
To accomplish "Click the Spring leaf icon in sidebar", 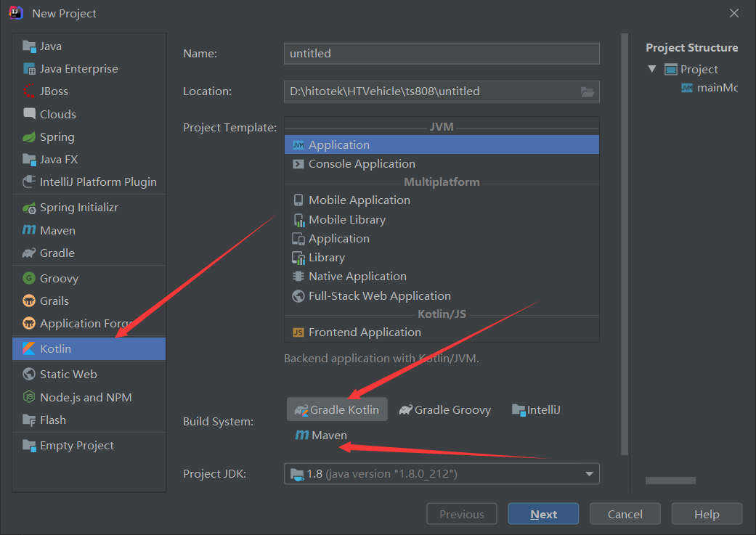I will tap(29, 137).
